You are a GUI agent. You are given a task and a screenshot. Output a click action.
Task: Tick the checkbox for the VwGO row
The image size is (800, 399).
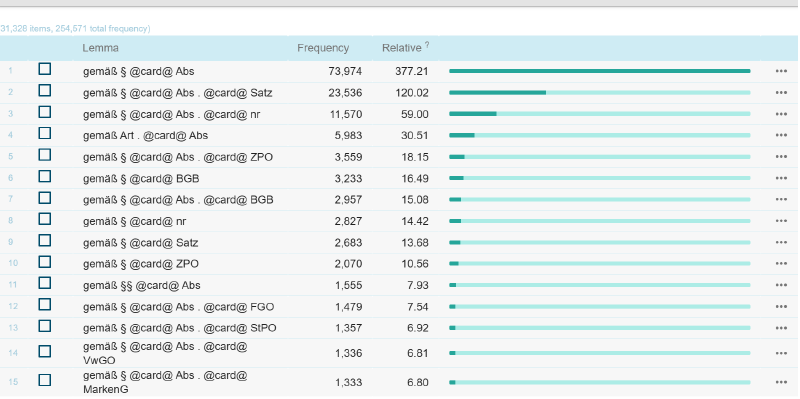coord(45,351)
